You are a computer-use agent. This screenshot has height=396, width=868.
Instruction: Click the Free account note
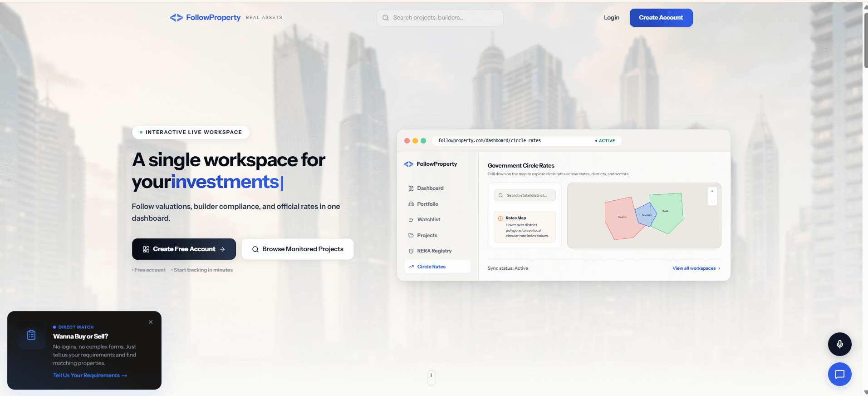tap(149, 270)
